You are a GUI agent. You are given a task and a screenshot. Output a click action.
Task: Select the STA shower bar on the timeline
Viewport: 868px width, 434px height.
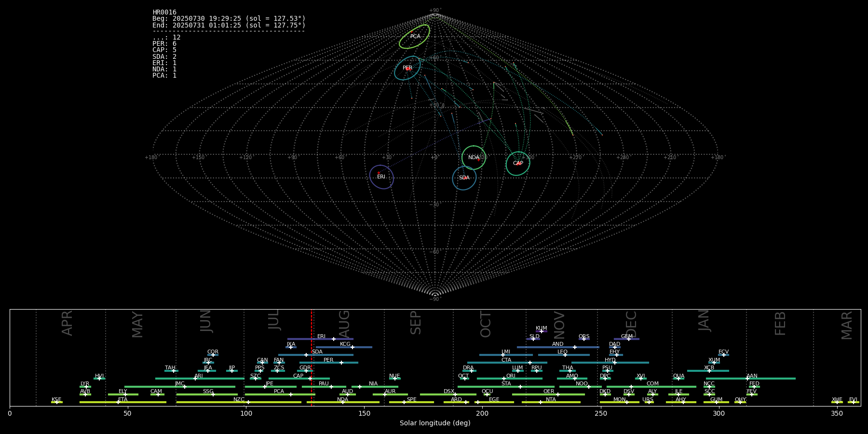[x=506, y=387]
